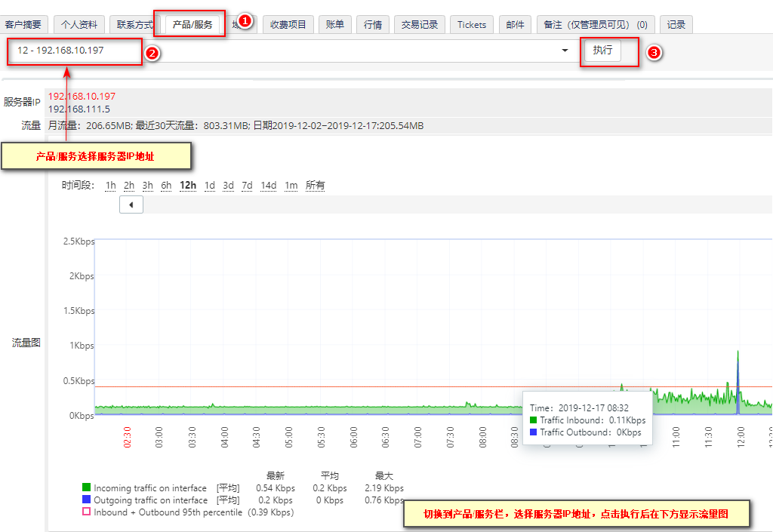The image size is (773, 532).
Task: Select the 7d time range
Action: click(247, 185)
